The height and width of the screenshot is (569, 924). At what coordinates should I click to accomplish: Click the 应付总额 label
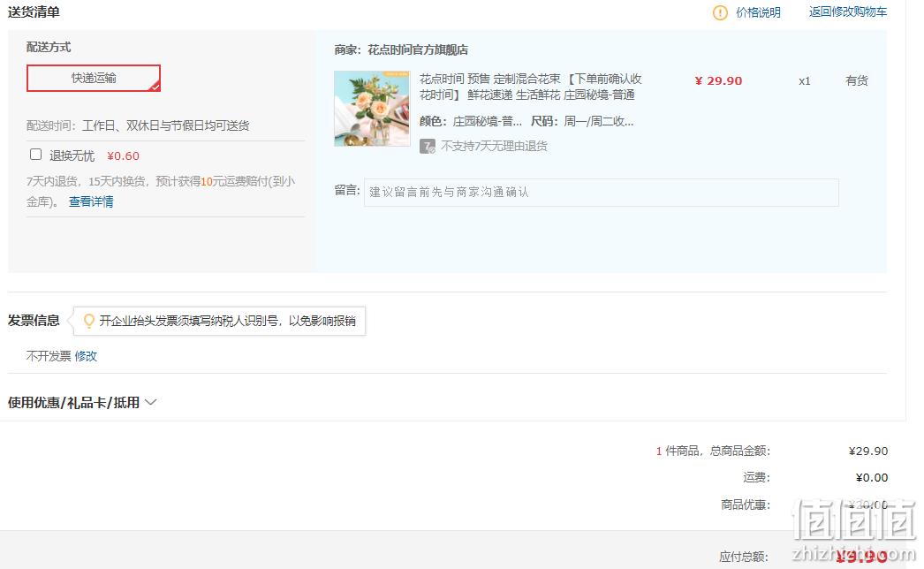(743, 557)
